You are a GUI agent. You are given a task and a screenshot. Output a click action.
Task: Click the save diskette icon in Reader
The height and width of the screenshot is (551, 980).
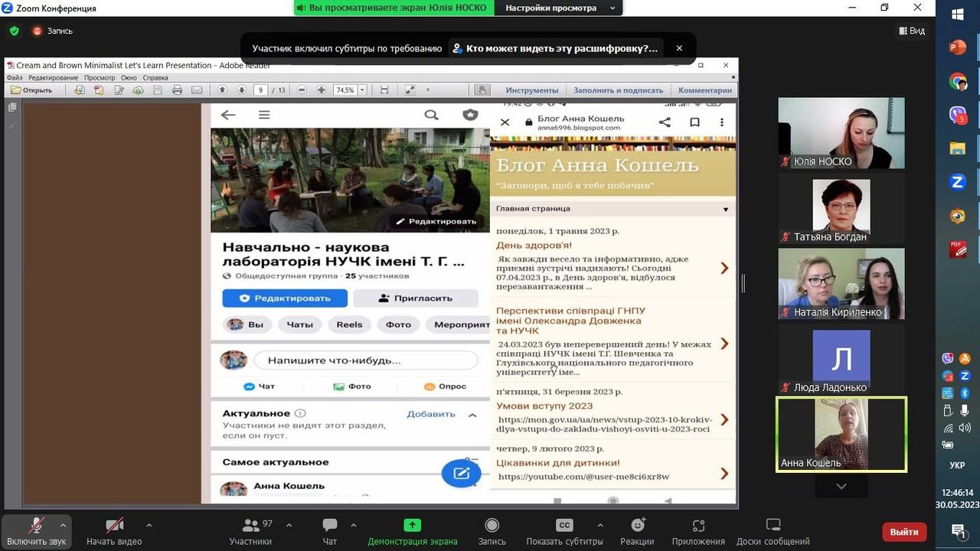pyautogui.click(x=158, y=90)
